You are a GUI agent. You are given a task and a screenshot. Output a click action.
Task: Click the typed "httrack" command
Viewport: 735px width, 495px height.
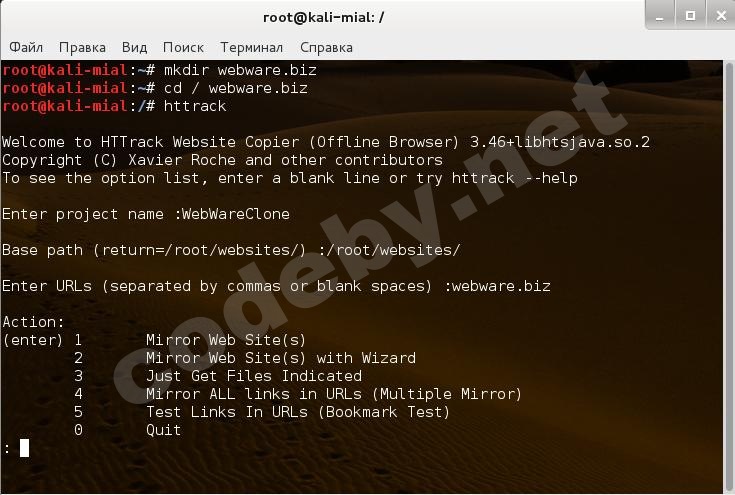click(195, 106)
